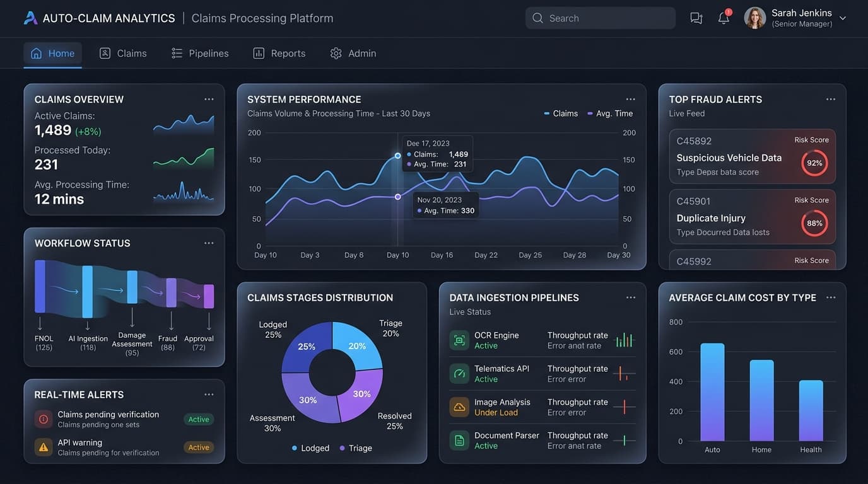This screenshot has height=484, width=868.
Task: Click the Claims legend entry in System Performance
Action: pos(561,113)
